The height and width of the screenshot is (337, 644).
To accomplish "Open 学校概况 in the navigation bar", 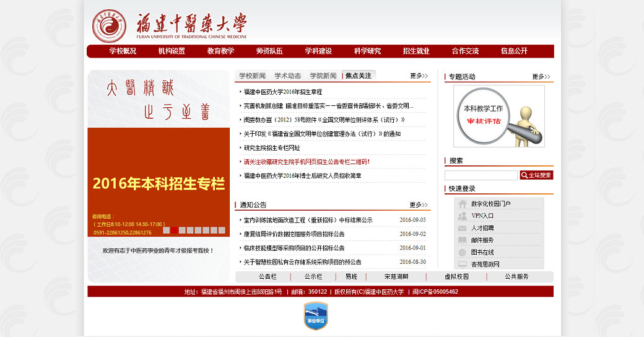I will point(123,51).
